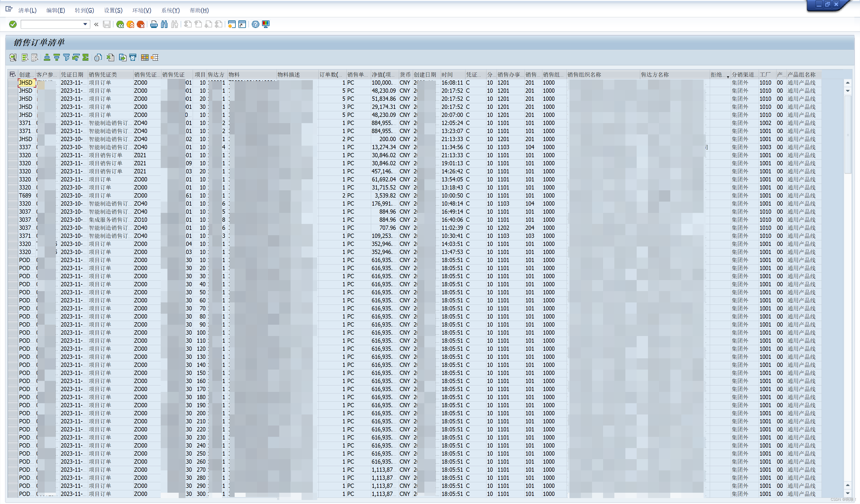860x504 pixels.
Task: Select the first JHSD row selector
Action: point(13,83)
